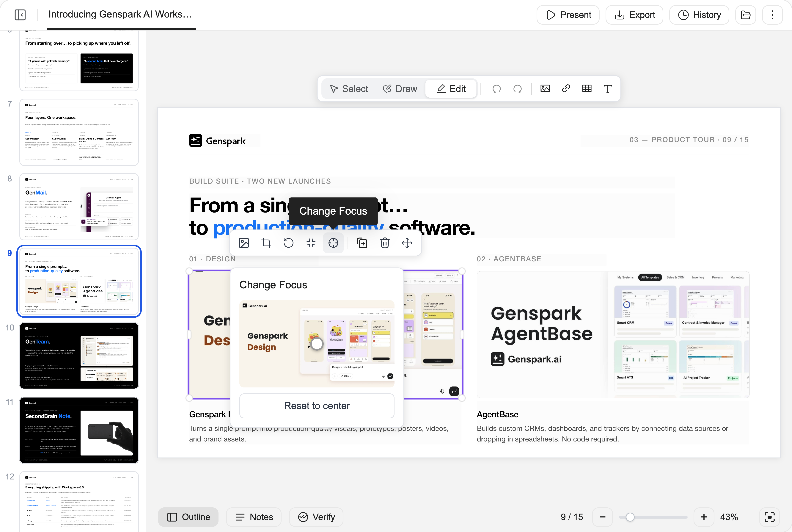Click the Present button
The width and height of the screenshot is (792, 532).
click(x=568, y=15)
